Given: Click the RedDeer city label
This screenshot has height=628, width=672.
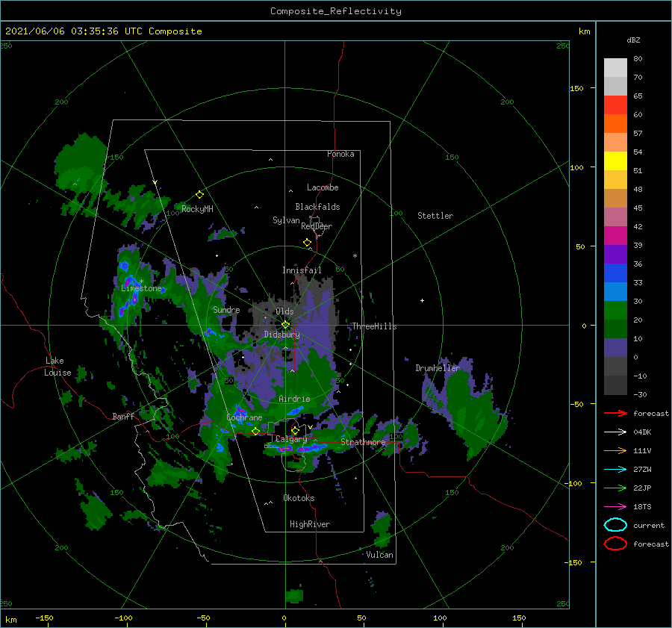Looking at the screenshot, I should 317,226.
